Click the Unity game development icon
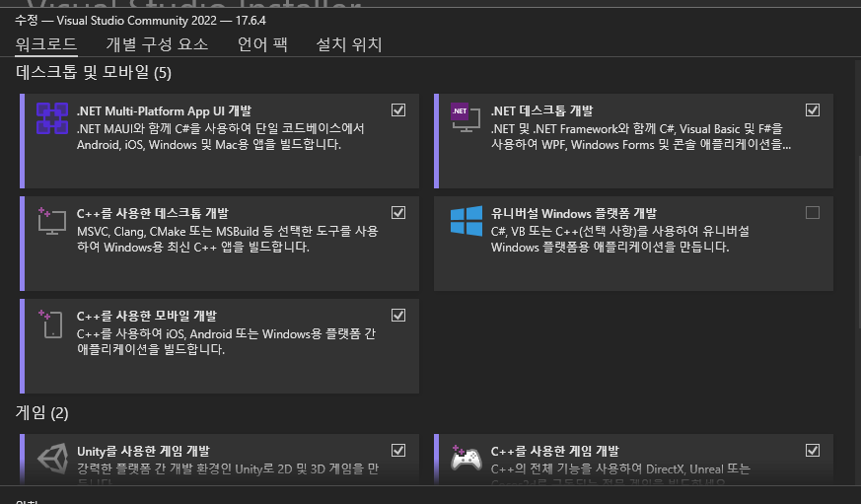 52,458
